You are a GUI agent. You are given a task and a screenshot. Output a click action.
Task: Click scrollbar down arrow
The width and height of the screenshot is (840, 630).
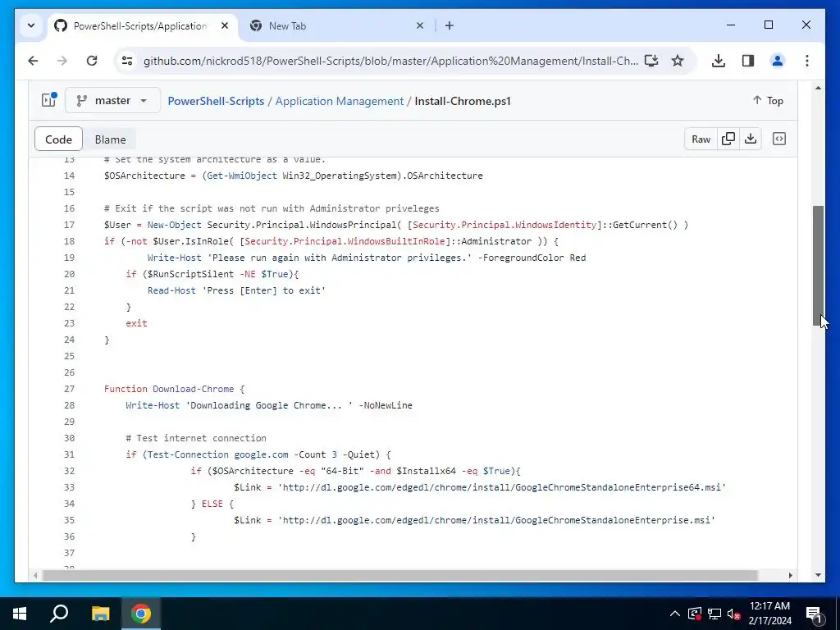point(818,575)
